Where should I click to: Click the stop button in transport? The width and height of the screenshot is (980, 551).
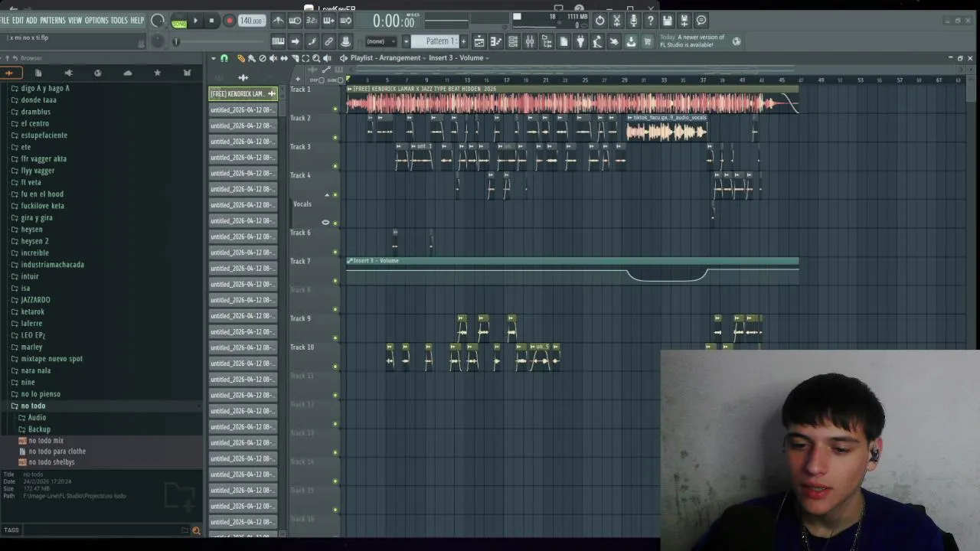coord(212,21)
